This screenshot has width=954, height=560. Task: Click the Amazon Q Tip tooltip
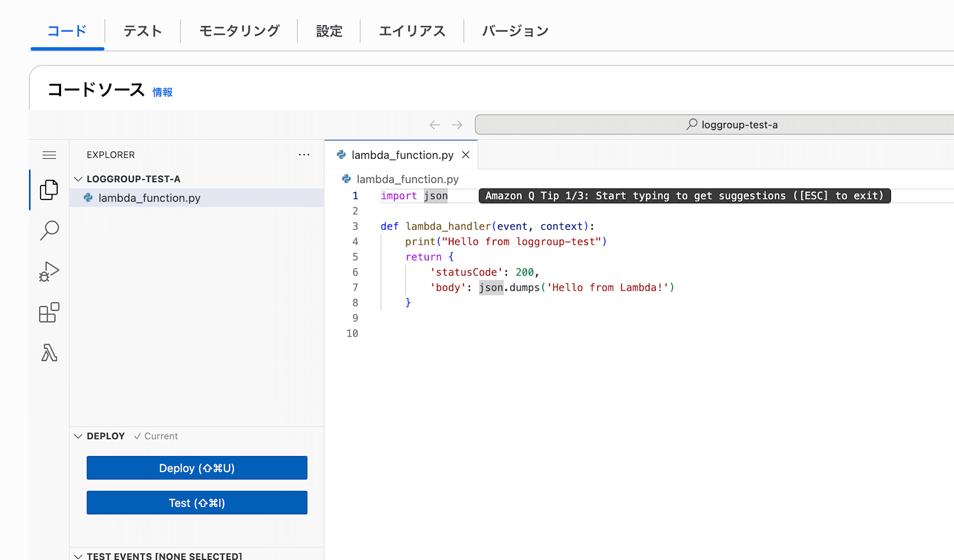[684, 196]
